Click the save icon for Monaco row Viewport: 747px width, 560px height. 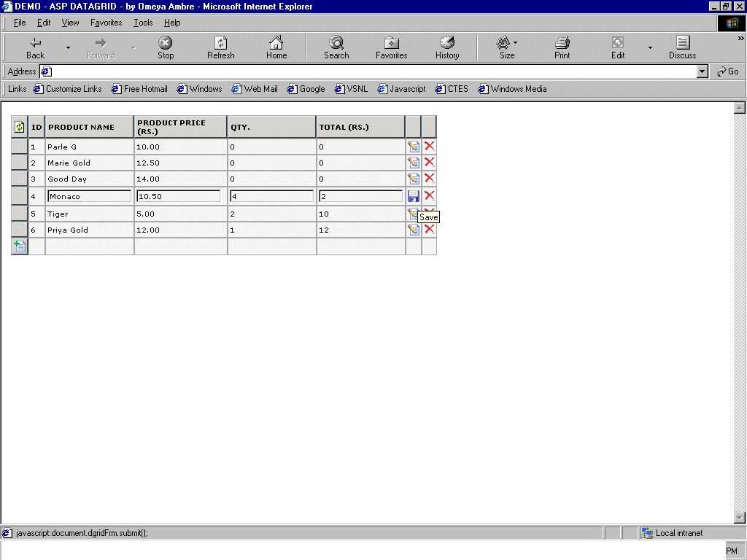click(x=414, y=196)
